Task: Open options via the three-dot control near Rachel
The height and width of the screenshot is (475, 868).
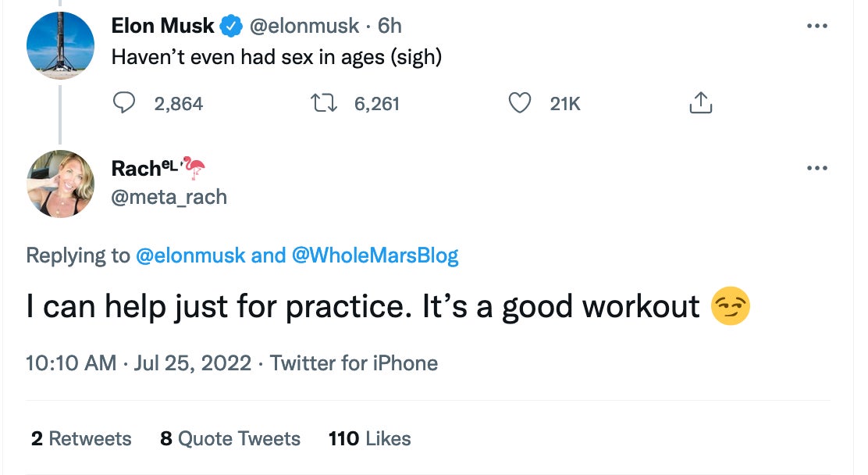Action: [x=818, y=167]
